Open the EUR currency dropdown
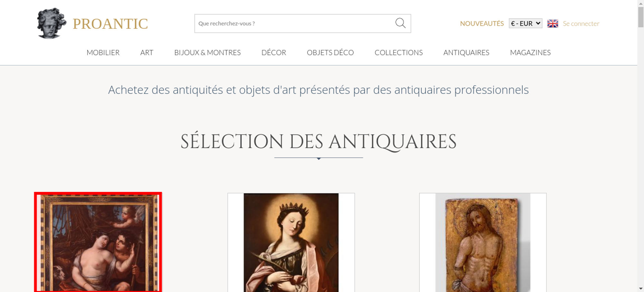 tap(525, 23)
